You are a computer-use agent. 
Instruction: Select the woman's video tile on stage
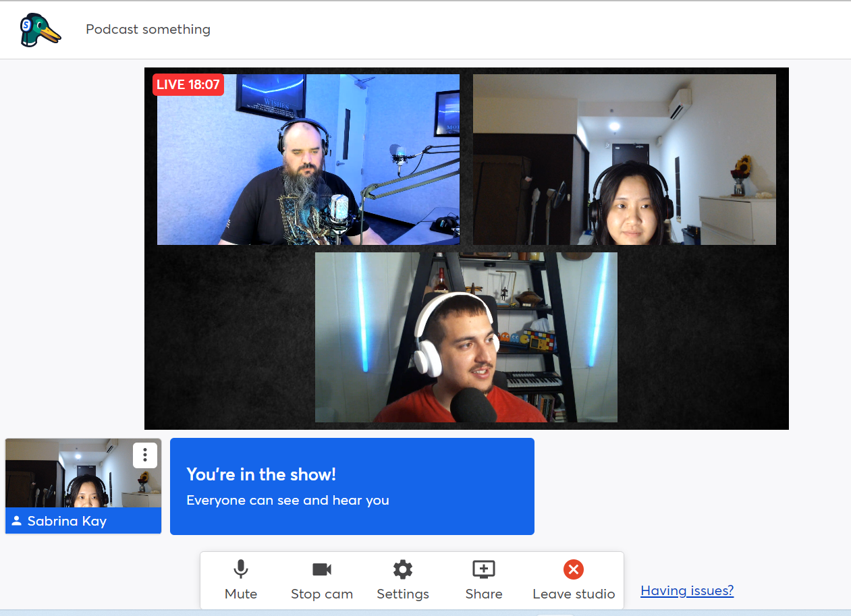tap(624, 159)
